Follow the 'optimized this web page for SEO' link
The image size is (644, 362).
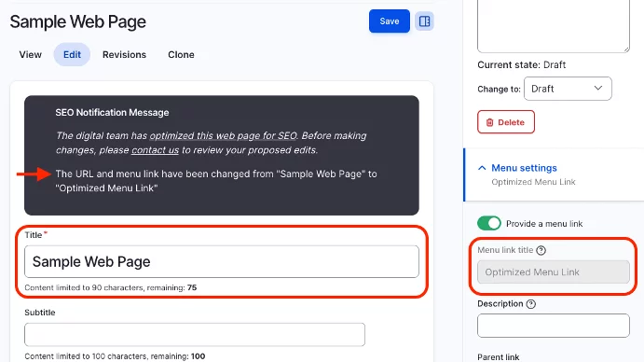223,136
